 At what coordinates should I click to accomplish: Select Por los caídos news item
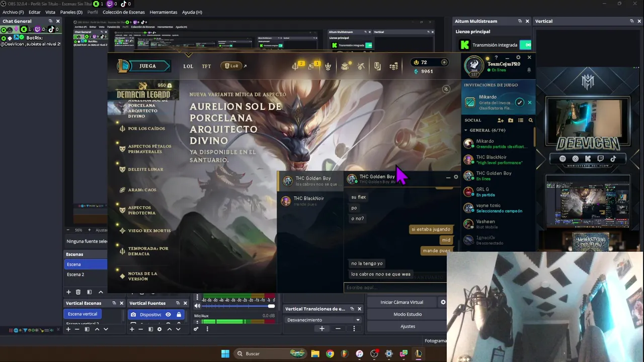point(145,129)
